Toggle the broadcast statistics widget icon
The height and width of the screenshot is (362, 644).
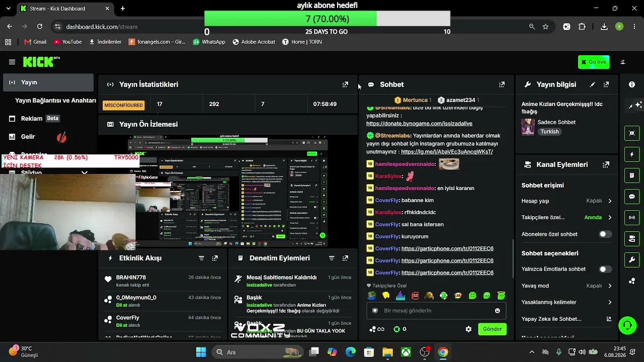632,218
